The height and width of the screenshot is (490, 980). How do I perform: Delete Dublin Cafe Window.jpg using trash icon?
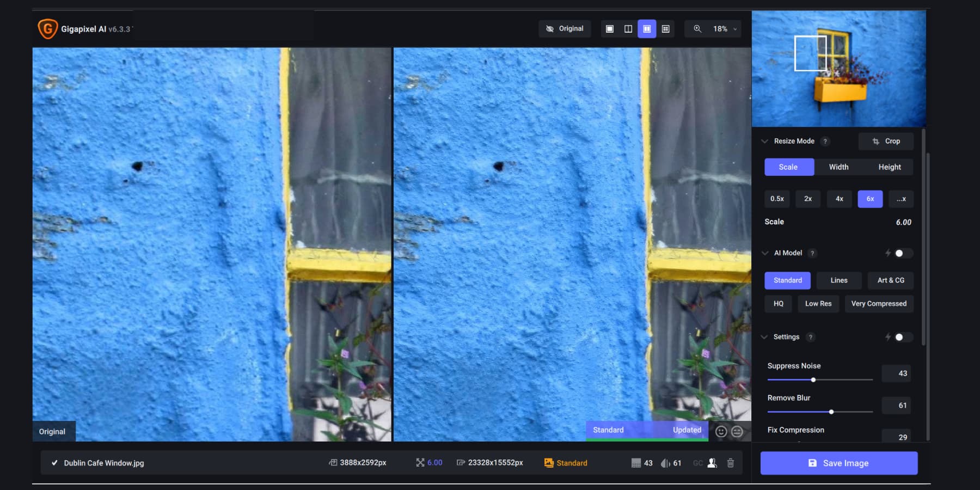pyautogui.click(x=731, y=463)
